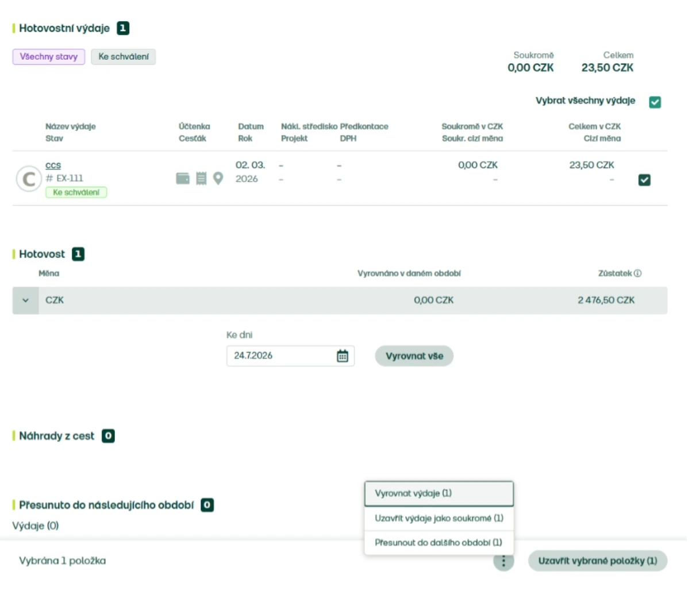Filter by 'Ke schválení' status
This screenshot has width=700, height=595.
pos(124,57)
